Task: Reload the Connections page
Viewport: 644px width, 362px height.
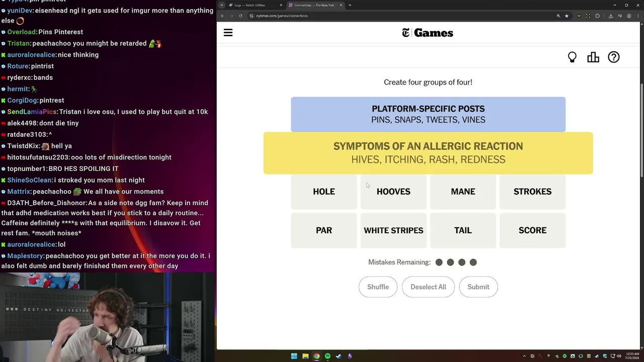Action: 240,16
